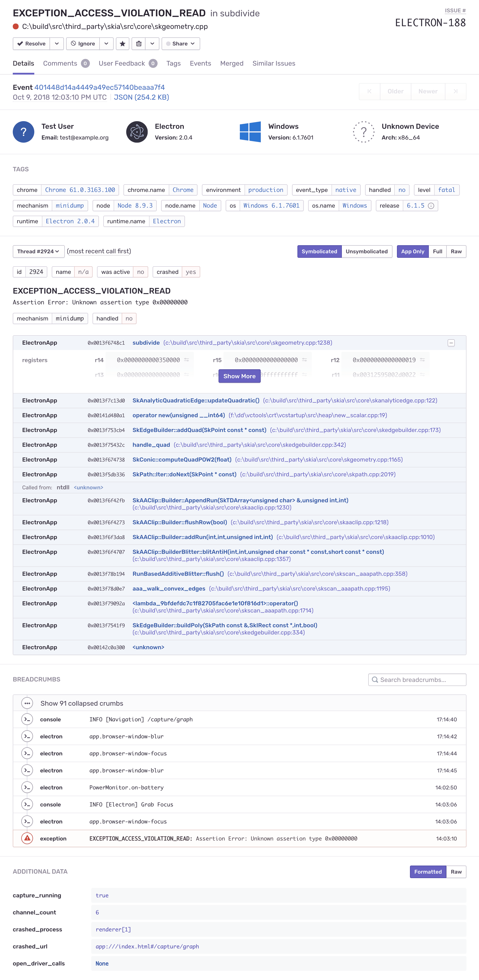Screen dimensions: 479x980
Task: Open the Similar Issues tab
Action: (274, 64)
